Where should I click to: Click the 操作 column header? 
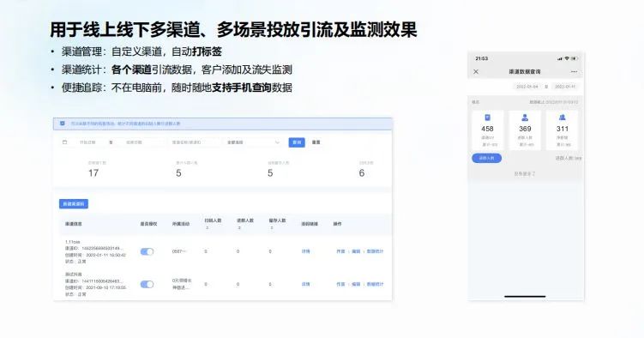(337, 224)
